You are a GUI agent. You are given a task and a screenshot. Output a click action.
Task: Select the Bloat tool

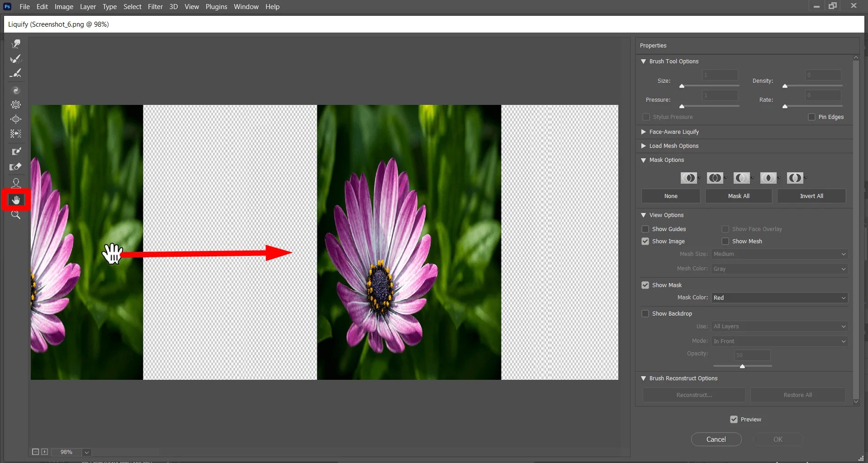[16, 119]
